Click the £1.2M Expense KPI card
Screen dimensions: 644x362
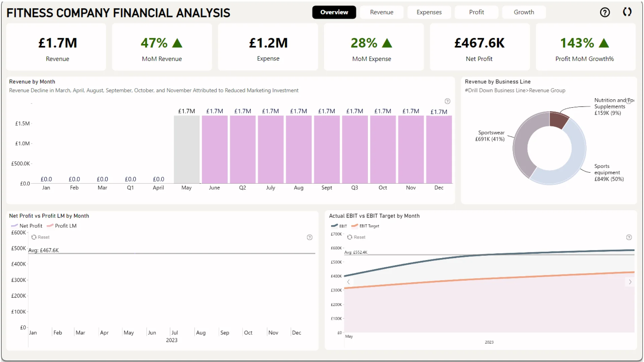268,47
